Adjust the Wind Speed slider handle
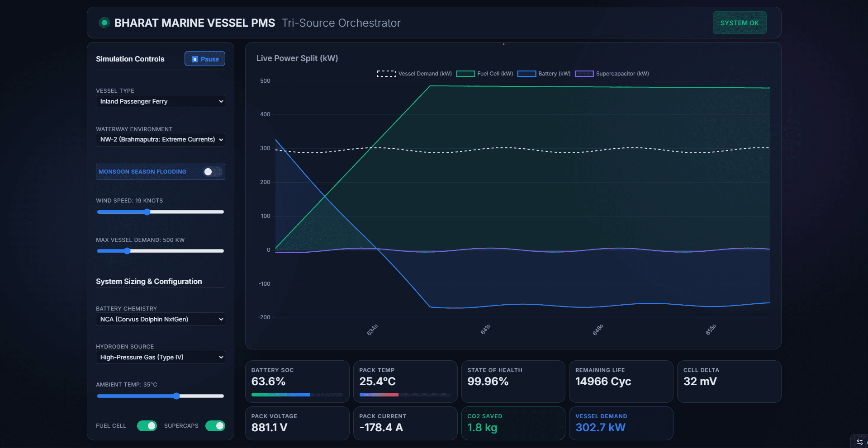The image size is (868, 448). point(147,212)
